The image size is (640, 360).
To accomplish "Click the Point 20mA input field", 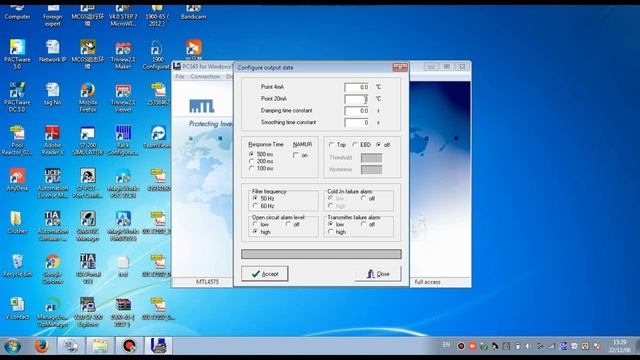I will pyautogui.click(x=356, y=99).
